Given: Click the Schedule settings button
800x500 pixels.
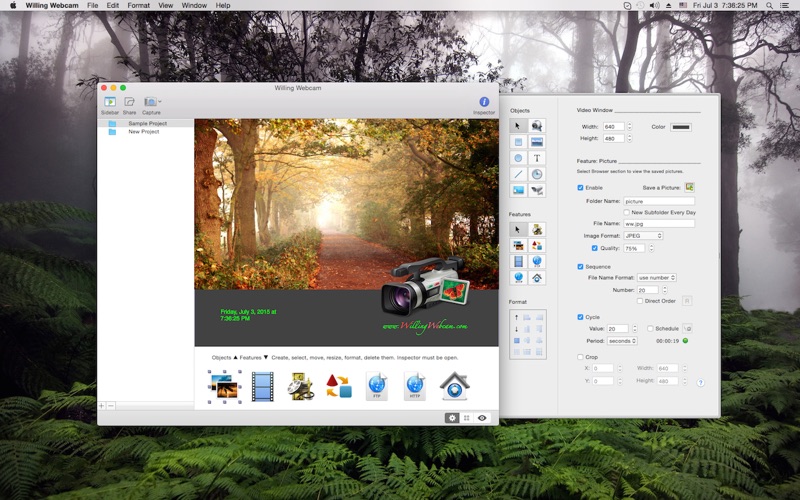Looking at the screenshot, I should pos(687,329).
